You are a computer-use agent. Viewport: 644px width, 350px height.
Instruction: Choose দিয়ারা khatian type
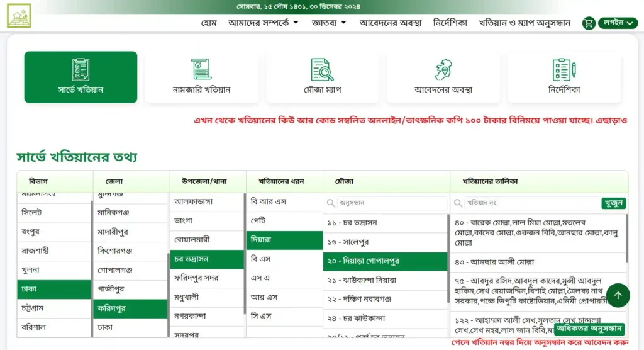(x=284, y=240)
